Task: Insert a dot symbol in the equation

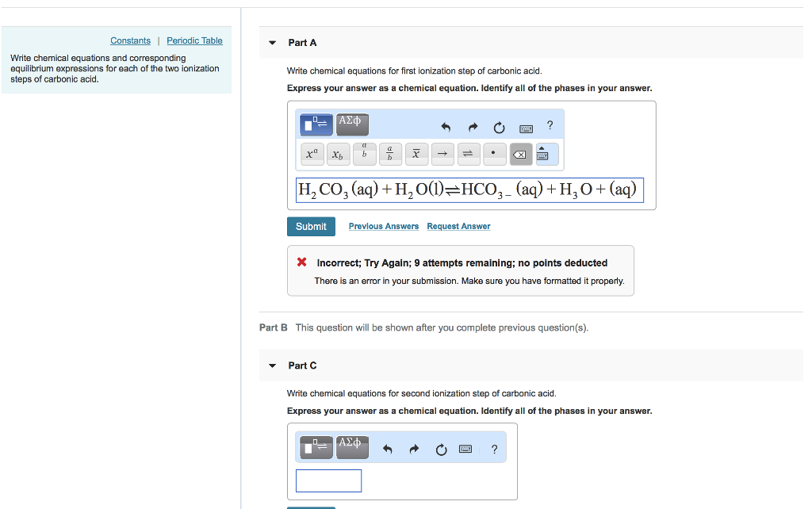Action: 494,153
